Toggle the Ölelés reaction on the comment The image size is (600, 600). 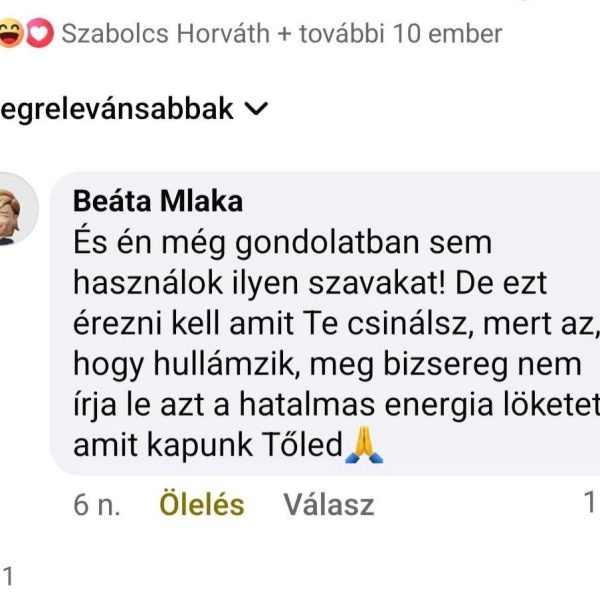[x=201, y=505]
